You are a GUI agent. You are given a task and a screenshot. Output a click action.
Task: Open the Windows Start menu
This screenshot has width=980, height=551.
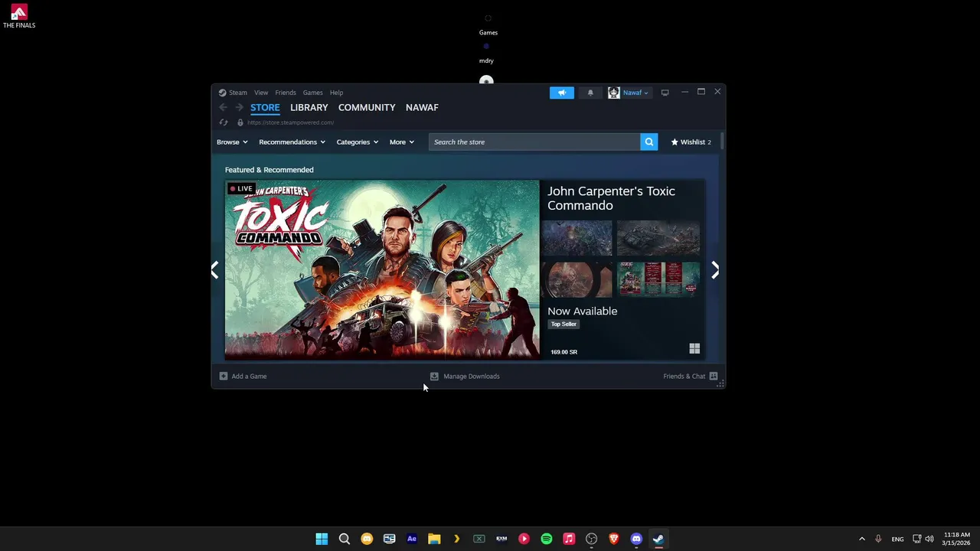pyautogui.click(x=322, y=539)
